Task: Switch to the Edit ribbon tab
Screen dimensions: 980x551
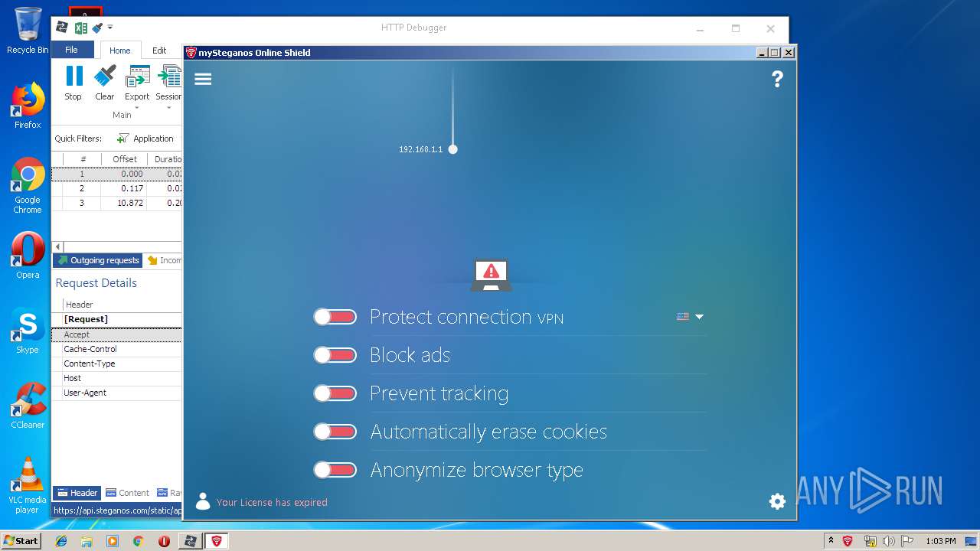Action: [x=159, y=51]
